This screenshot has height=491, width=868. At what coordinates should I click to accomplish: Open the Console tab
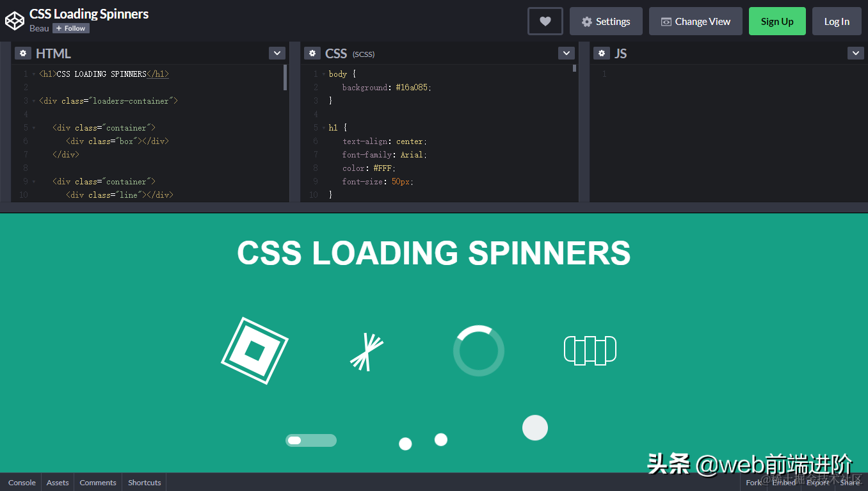[22, 482]
